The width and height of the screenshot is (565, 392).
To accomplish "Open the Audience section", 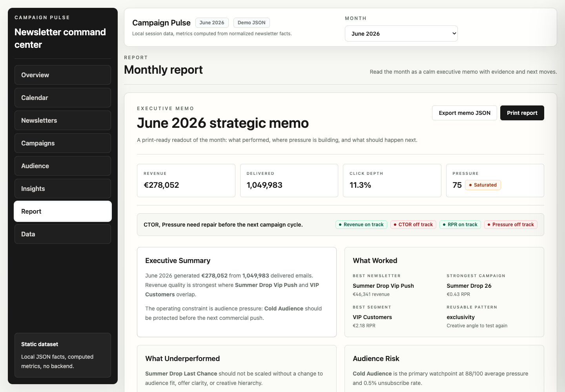I will pos(63,166).
